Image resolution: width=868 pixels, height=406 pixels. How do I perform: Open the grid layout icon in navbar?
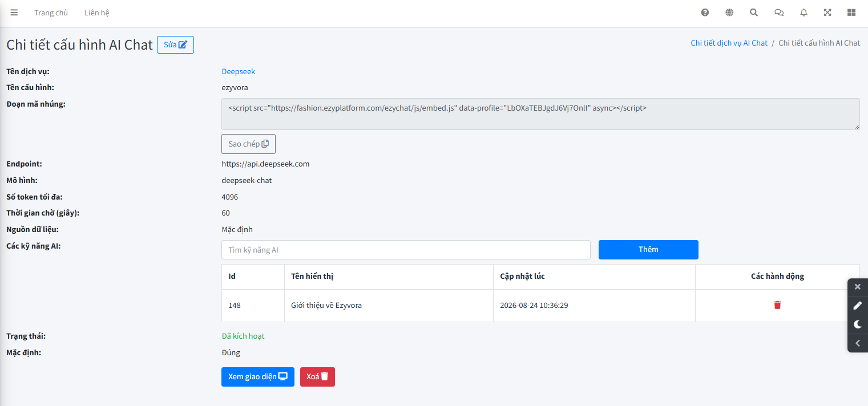click(851, 13)
